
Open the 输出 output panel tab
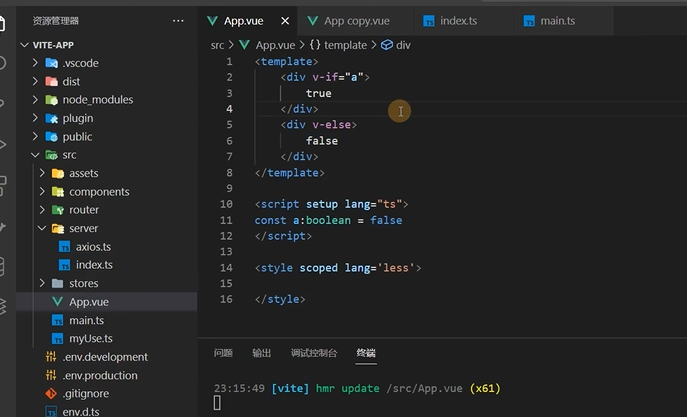coord(262,353)
